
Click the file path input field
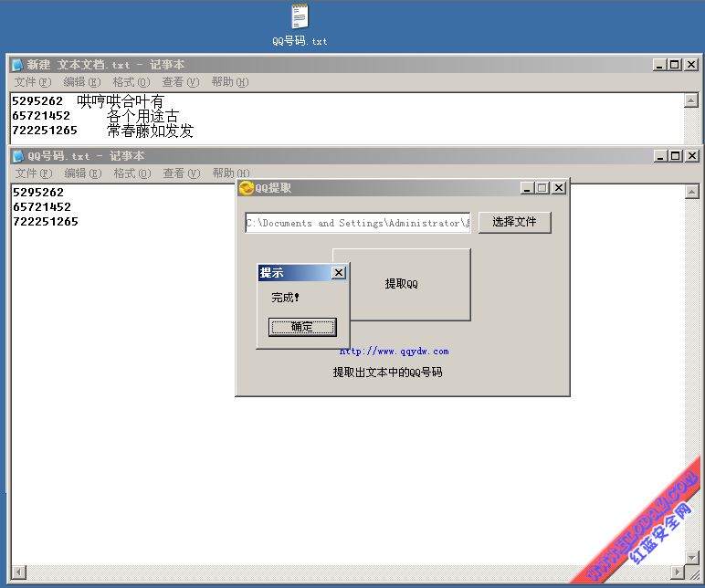point(358,223)
